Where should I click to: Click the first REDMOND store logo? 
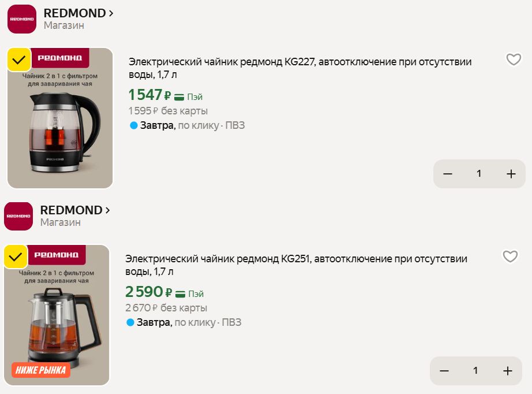point(22,19)
